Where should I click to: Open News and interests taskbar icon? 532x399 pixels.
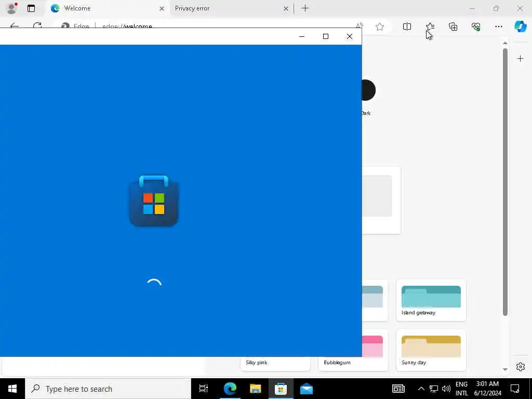398,389
